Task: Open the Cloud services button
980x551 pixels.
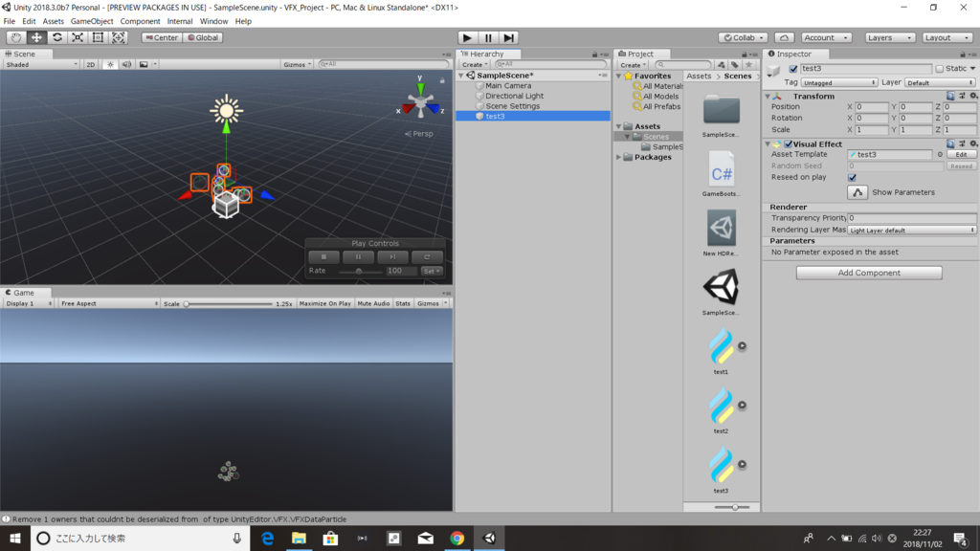Action: [784, 37]
